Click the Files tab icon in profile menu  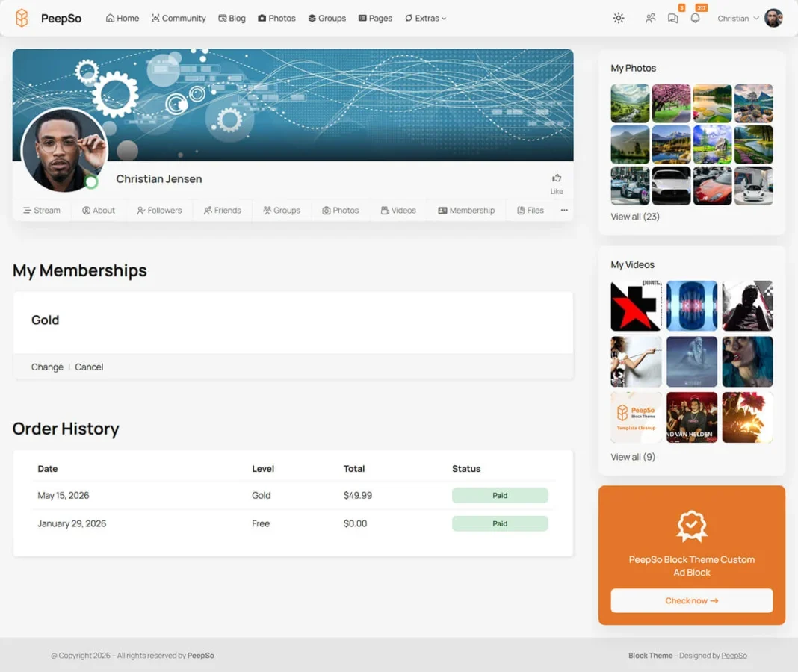tap(521, 210)
